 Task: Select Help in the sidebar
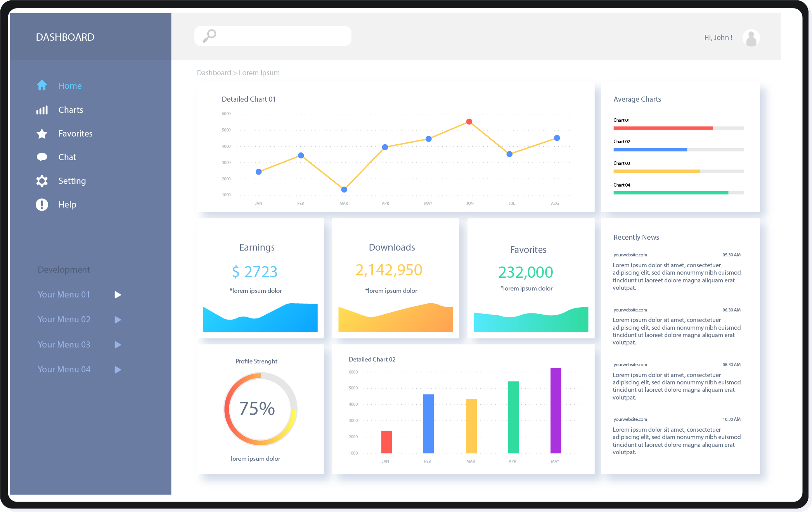tap(67, 204)
